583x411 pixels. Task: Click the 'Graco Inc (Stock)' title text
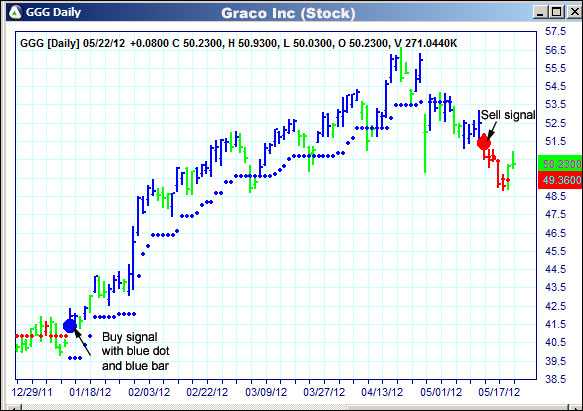tap(288, 13)
